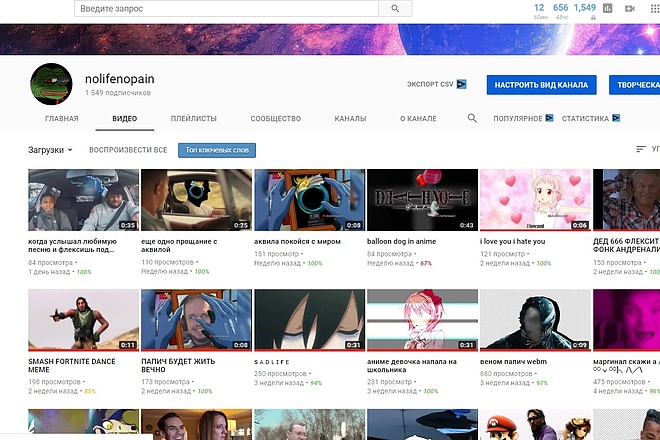Open аниме девочка напала на школьника thumbnail

[x=423, y=320]
